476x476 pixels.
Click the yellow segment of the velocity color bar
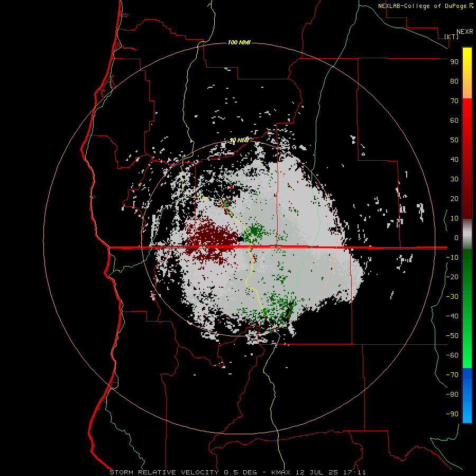(467, 73)
